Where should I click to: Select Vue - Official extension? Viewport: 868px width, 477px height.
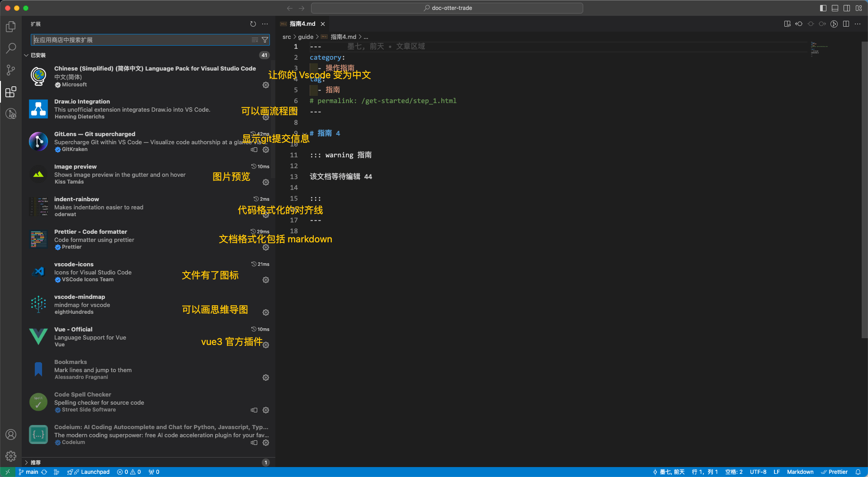(x=148, y=337)
